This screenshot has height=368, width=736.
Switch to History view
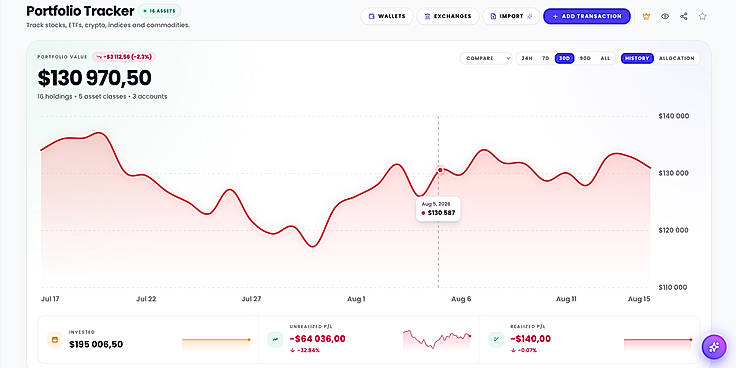click(x=637, y=58)
